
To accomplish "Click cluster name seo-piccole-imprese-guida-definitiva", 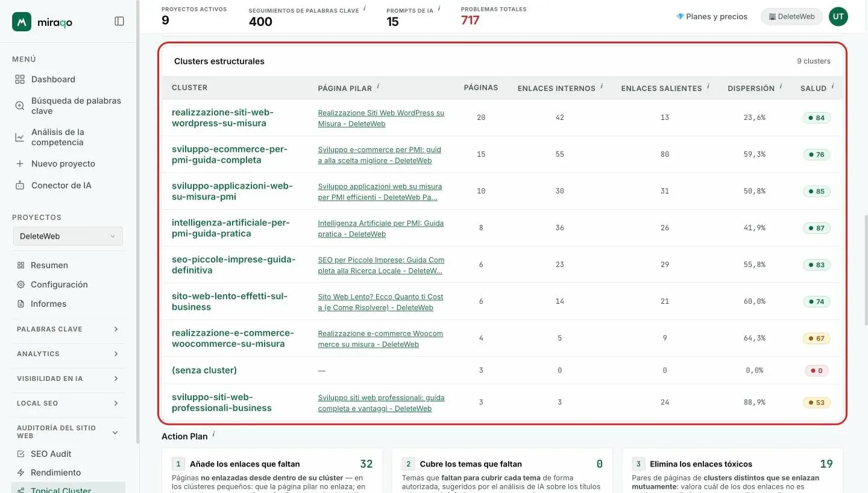I will point(234,265).
